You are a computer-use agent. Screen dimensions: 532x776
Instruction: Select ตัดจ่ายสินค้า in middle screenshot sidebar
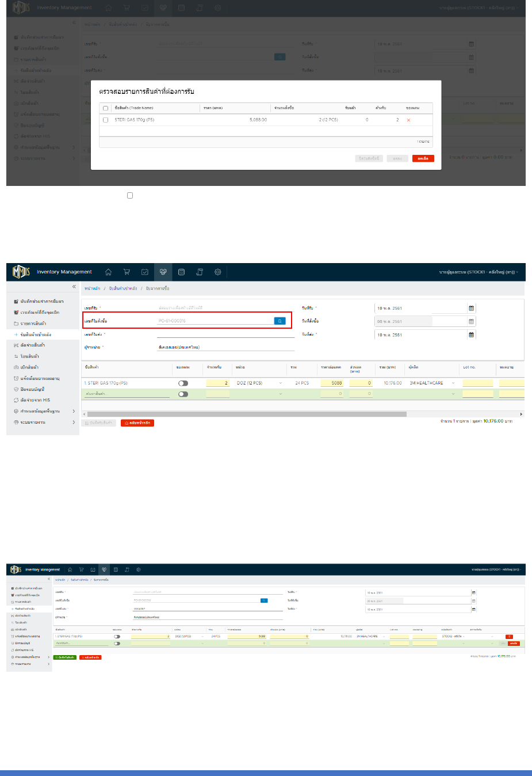tap(33, 345)
